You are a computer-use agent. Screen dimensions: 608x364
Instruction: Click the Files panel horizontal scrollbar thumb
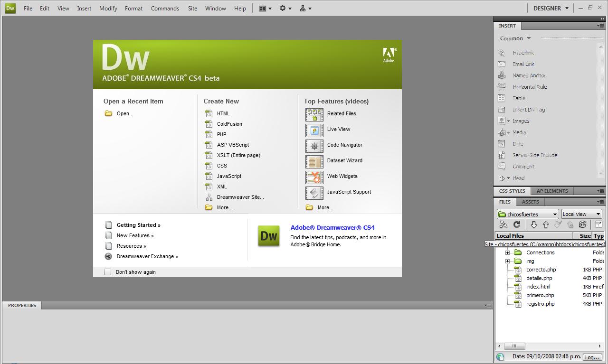[514, 346]
